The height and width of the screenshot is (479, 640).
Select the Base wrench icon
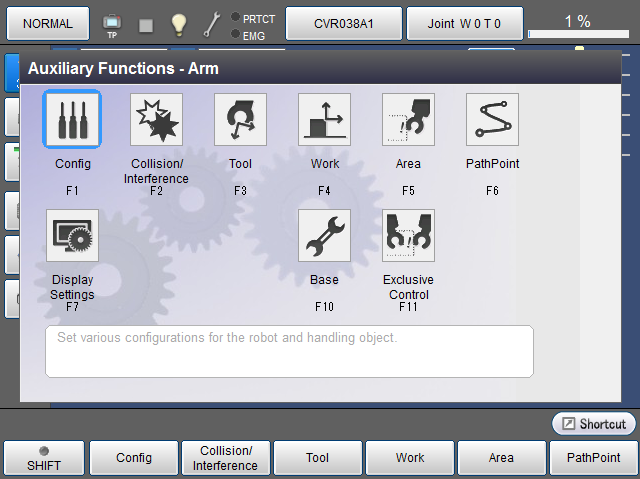(x=324, y=236)
